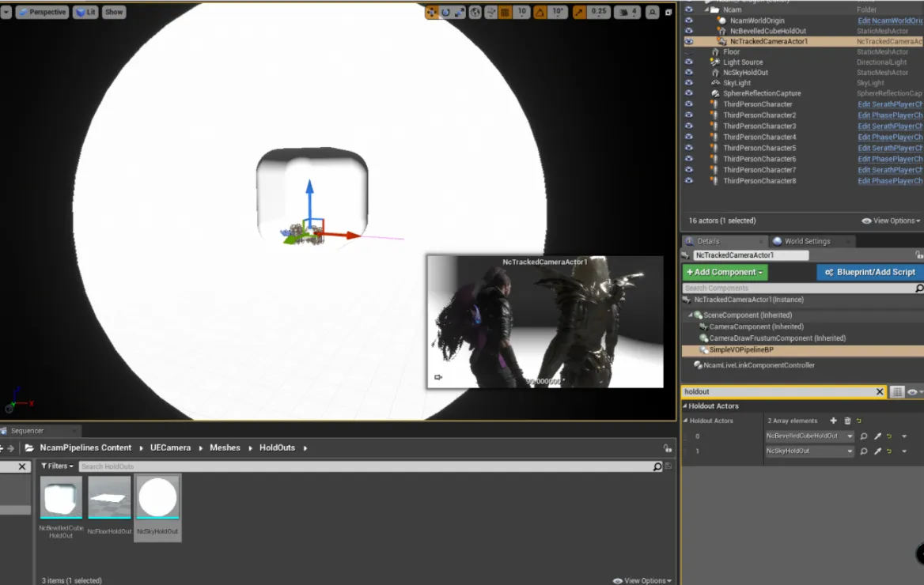
Task: Use eyedropper picker for NcSkyHoldOut element
Action: point(877,451)
